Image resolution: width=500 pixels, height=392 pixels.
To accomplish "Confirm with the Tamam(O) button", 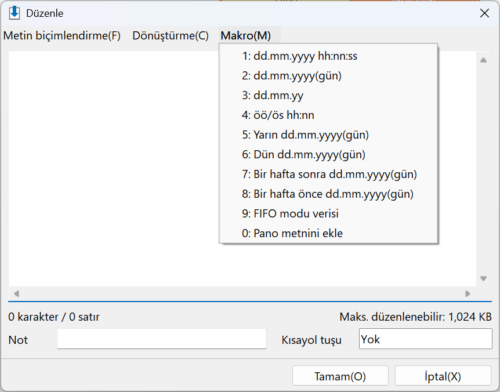I will click(x=340, y=376).
